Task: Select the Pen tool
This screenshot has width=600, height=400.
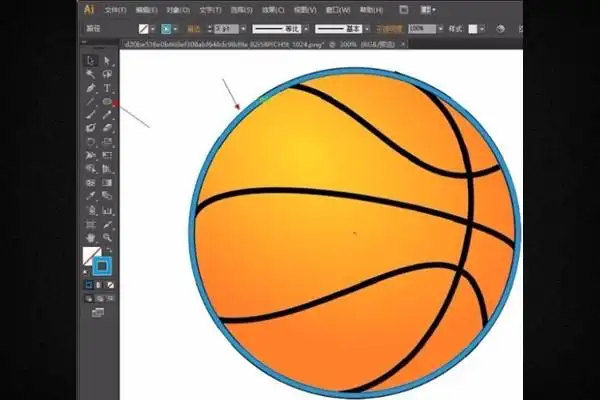Action: pyautogui.click(x=91, y=88)
